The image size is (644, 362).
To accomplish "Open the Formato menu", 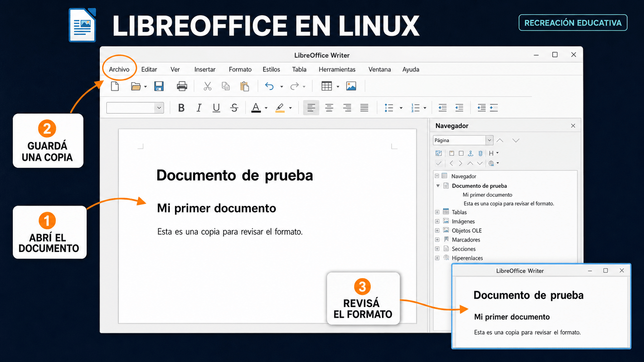I will (x=240, y=69).
